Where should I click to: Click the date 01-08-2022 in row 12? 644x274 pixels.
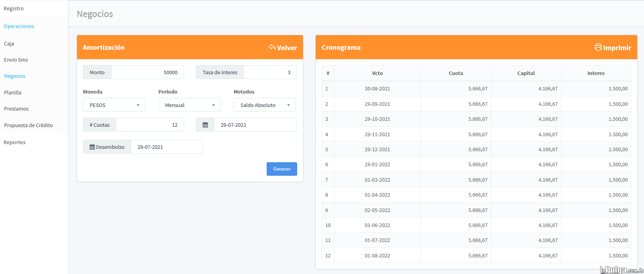(377, 256)
